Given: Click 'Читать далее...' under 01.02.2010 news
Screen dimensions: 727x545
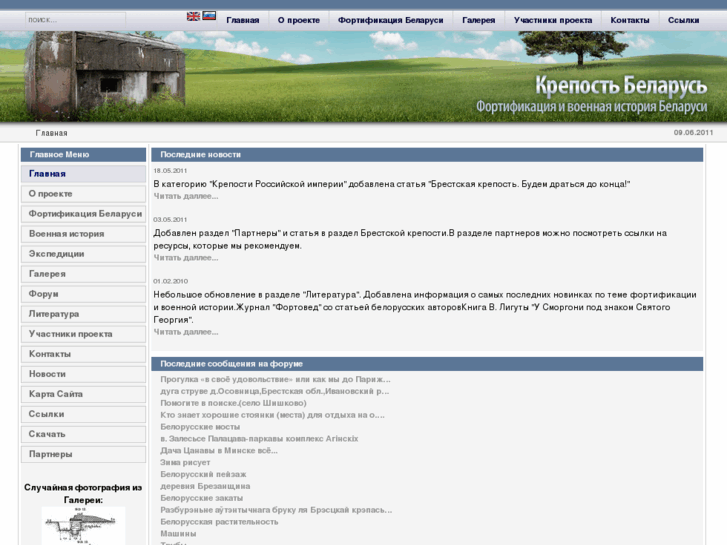Looking at the screenshot, I should click(185, 332).
